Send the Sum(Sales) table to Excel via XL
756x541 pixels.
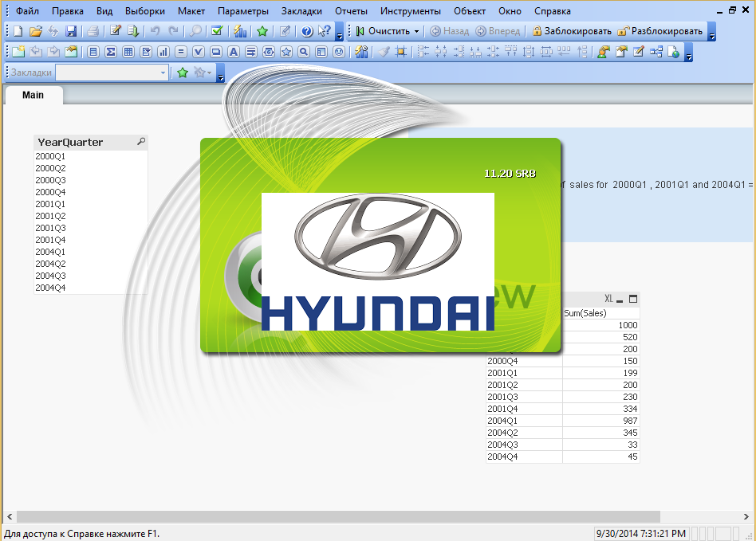pyautogui.click(x=609, y=299)
